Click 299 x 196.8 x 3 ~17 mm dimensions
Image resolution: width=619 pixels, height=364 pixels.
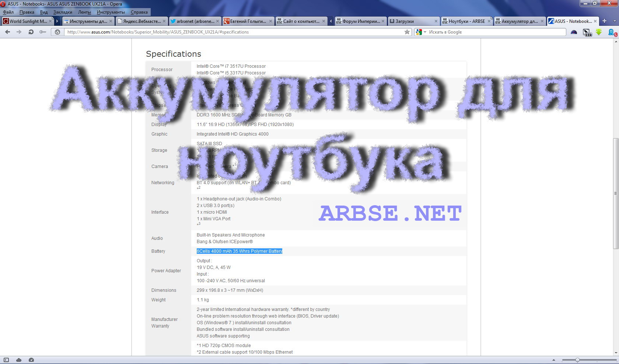230,290
